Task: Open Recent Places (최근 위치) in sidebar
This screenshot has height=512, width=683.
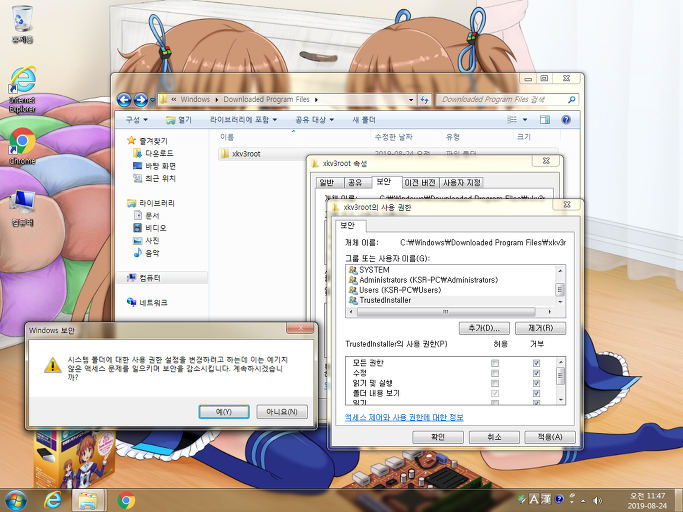Action: [x=154, y=178]
